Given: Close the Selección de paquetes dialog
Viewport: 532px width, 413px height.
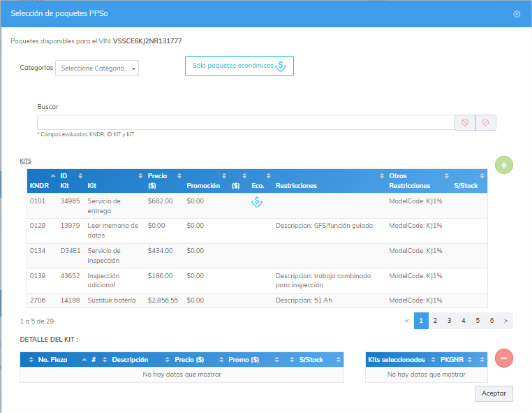Looking at the screenshot, I should click(x=517, y=14).
